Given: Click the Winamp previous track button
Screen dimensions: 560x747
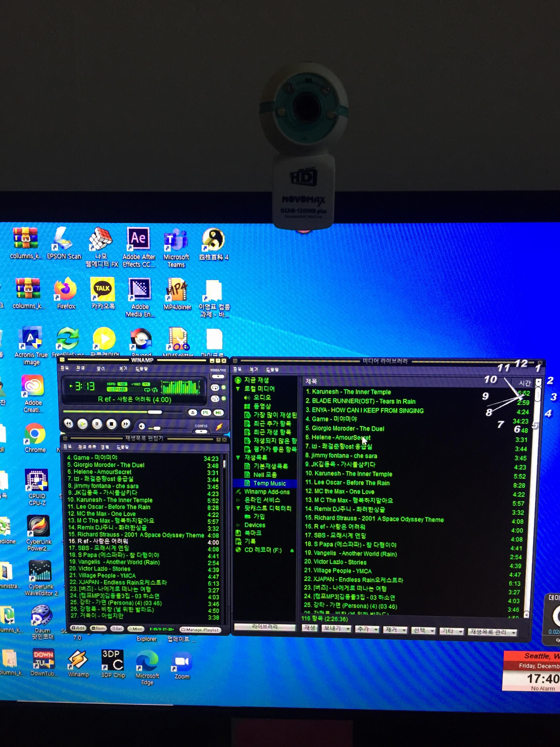Looking at the screenshot, I should pos(68,424).
